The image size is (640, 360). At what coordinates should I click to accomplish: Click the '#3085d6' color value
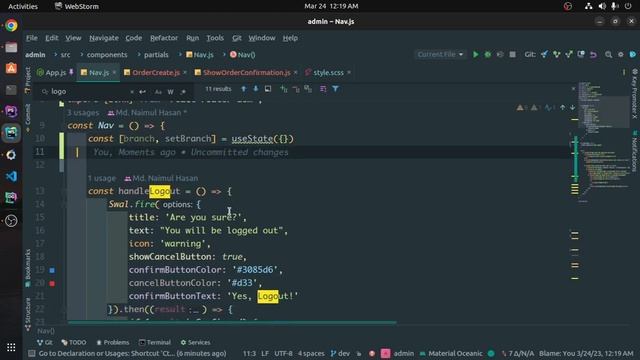[255, 270]
